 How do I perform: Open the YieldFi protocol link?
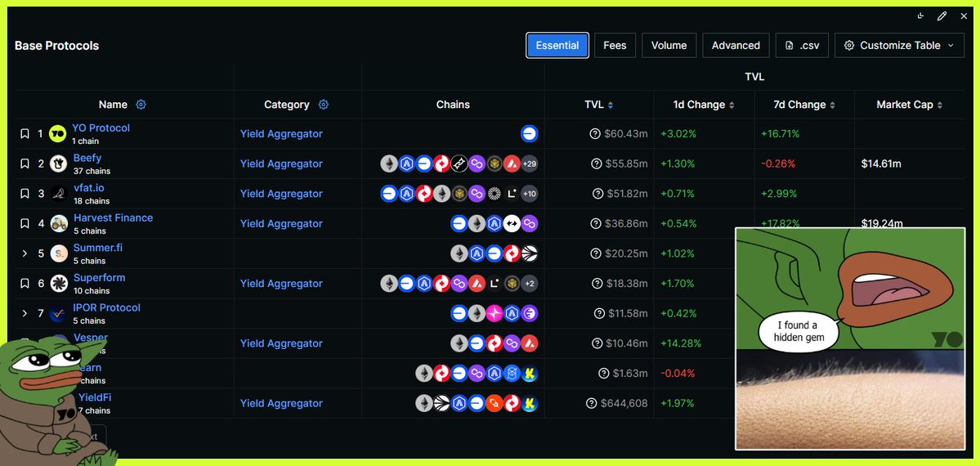point(94,397)
